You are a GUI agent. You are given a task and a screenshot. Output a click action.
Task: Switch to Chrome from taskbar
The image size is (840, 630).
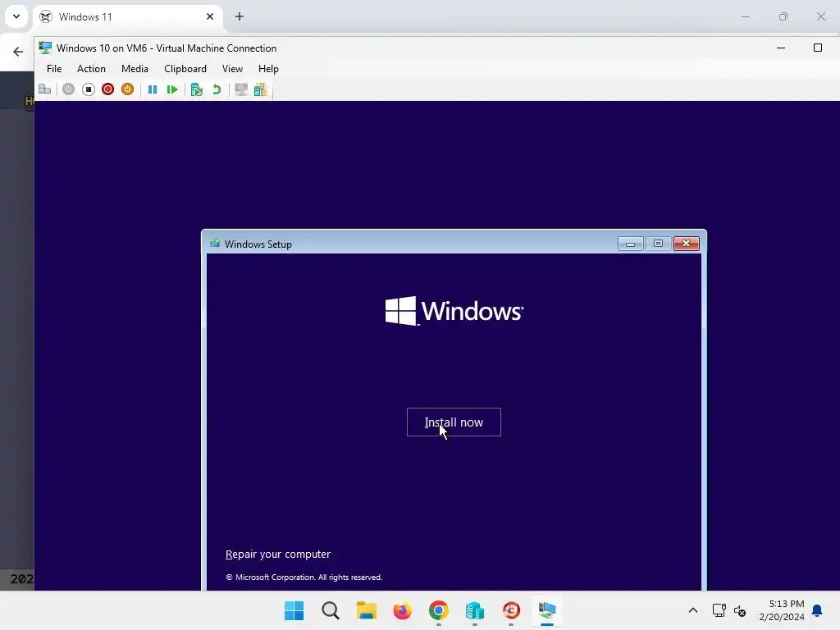(x=439, y=610)
